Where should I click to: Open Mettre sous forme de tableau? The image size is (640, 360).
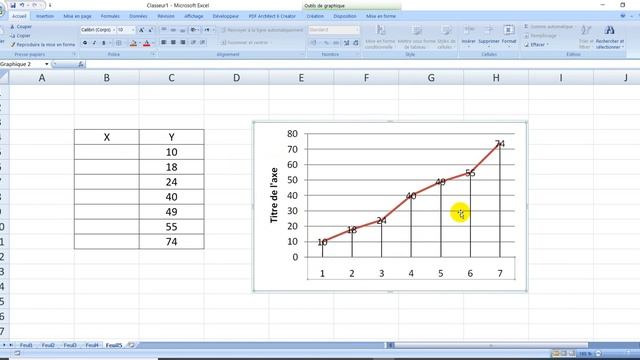pos(417,37)
